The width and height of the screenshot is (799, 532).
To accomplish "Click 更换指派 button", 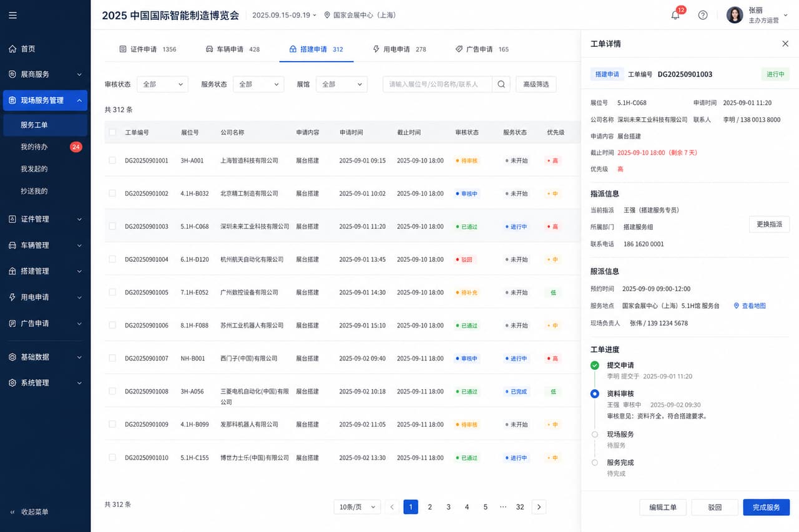I will tap(769, 225).
